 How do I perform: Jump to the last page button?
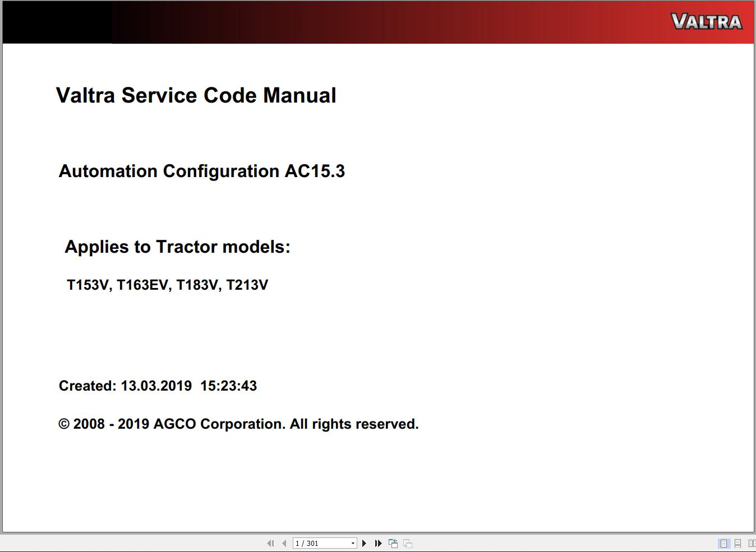coord(378,543)
